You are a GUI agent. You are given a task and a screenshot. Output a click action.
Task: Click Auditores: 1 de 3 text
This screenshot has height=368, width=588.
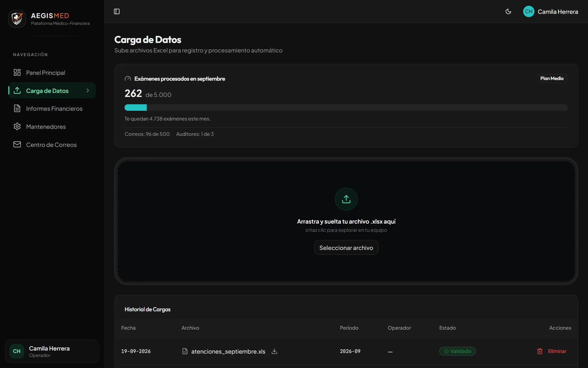point(195,134)
